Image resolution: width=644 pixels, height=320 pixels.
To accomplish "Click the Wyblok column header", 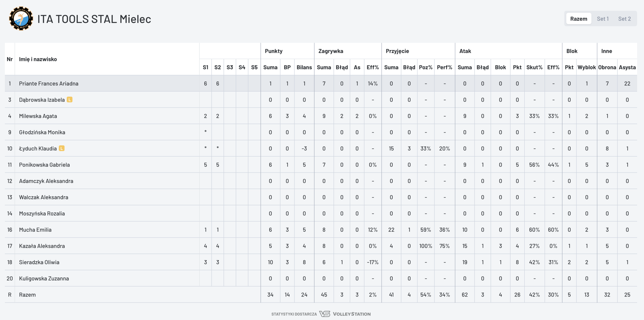I will 586,67.
